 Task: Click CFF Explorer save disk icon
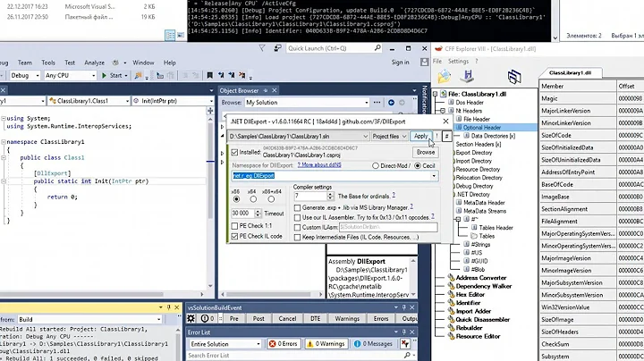(x=468, y=76)
